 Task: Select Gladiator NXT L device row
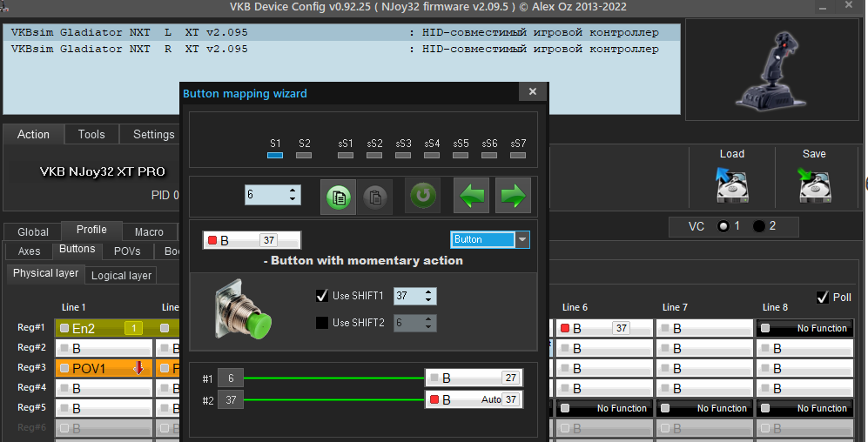click(341, 33)
